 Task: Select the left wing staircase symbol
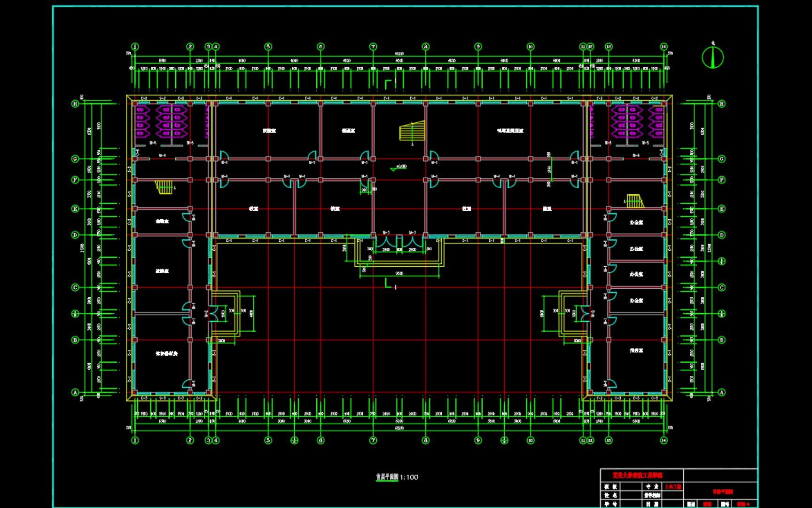tap(164, 187)
